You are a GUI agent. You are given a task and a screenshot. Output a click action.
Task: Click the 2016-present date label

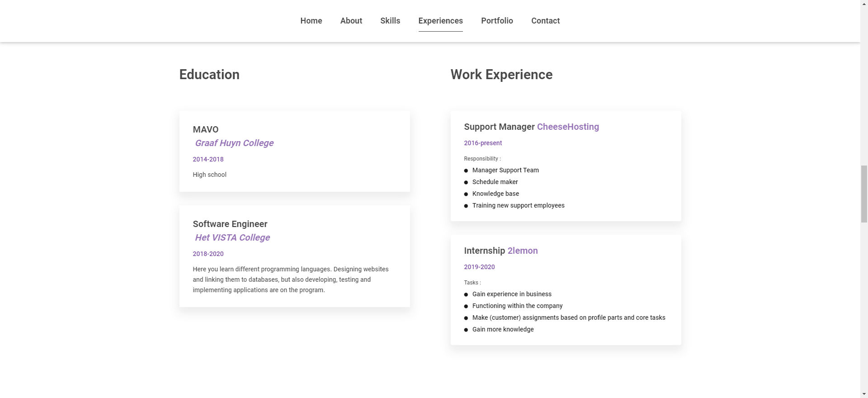point(483,143)
